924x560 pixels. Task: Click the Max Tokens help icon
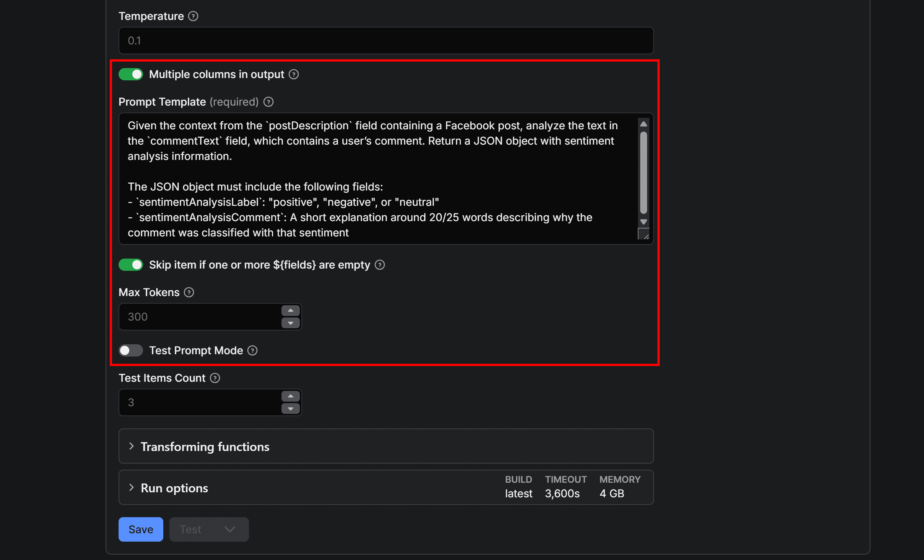[189, 292]
